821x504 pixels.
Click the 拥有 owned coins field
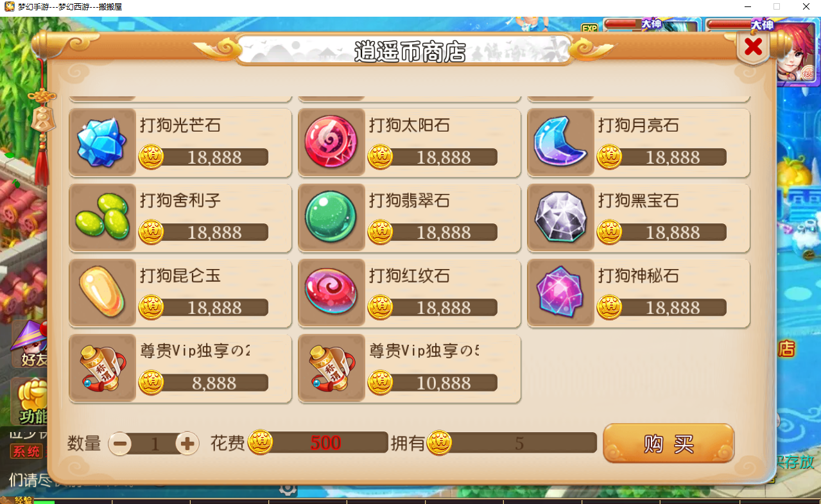pyautogui.click(x=512, y=443)
